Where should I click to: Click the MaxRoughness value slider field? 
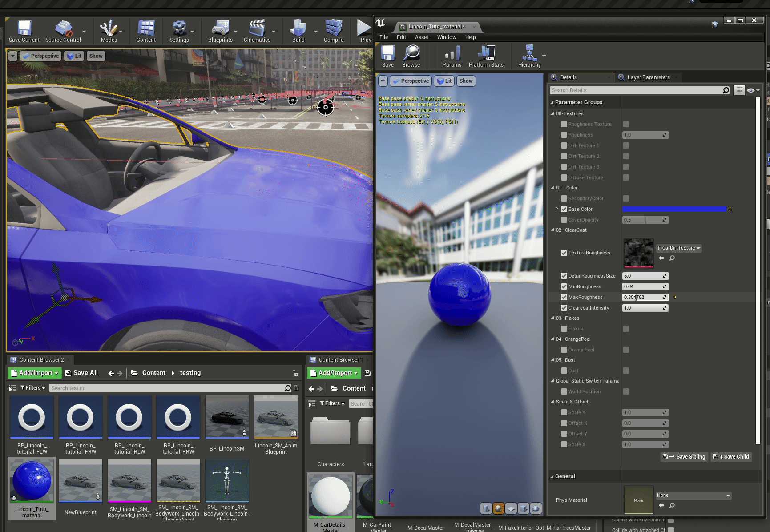645,297
